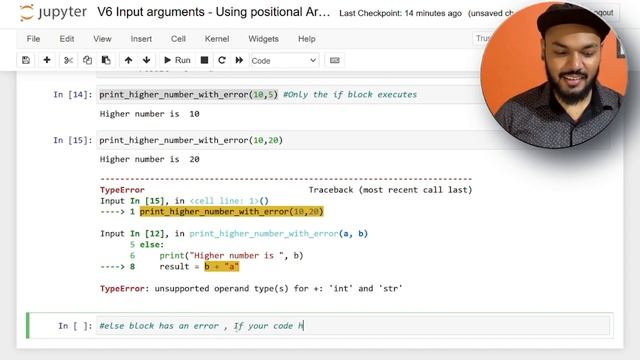
Task: Open the cell type Code dropdown
Action: pos(284,60)
